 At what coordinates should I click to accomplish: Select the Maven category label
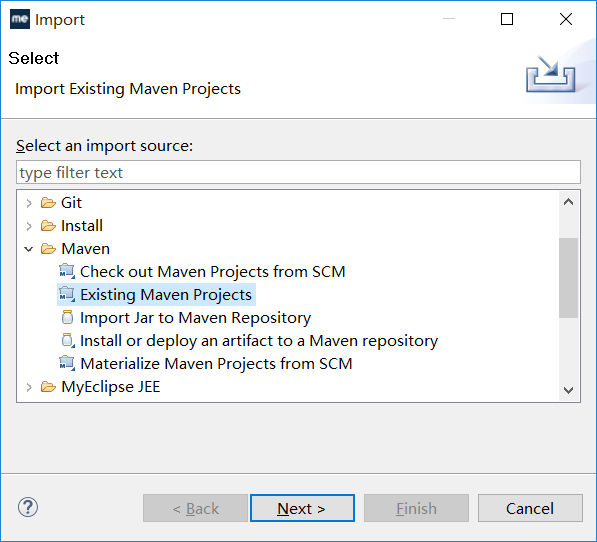[85, 249]
